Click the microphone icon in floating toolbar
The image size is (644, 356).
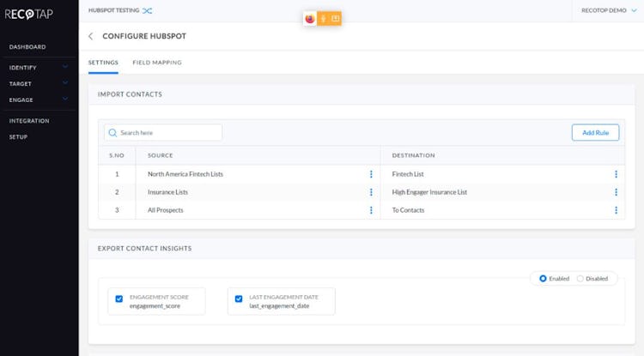[323, 19]
